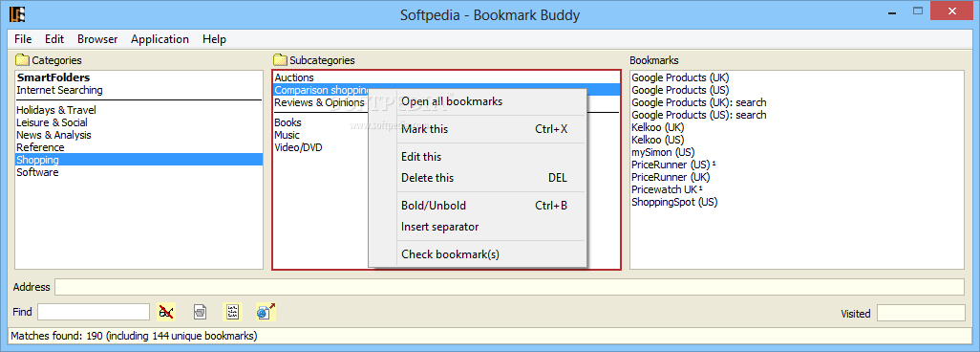Image resolution: width=980 pixels, height=352 pixels.
Task: Click the Bookmarks panel heading
Action: (653, 60)
